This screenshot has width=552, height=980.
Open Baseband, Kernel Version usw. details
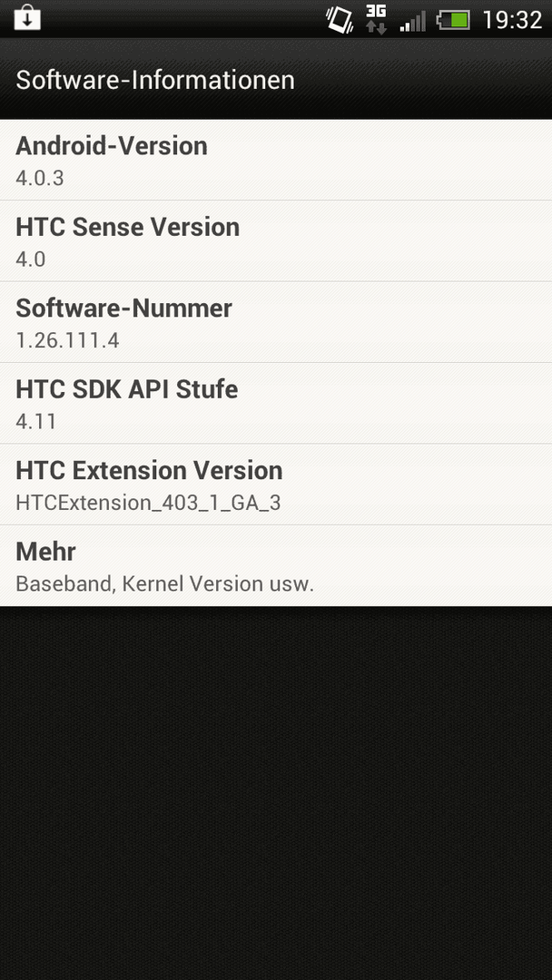tap(164, 583)
